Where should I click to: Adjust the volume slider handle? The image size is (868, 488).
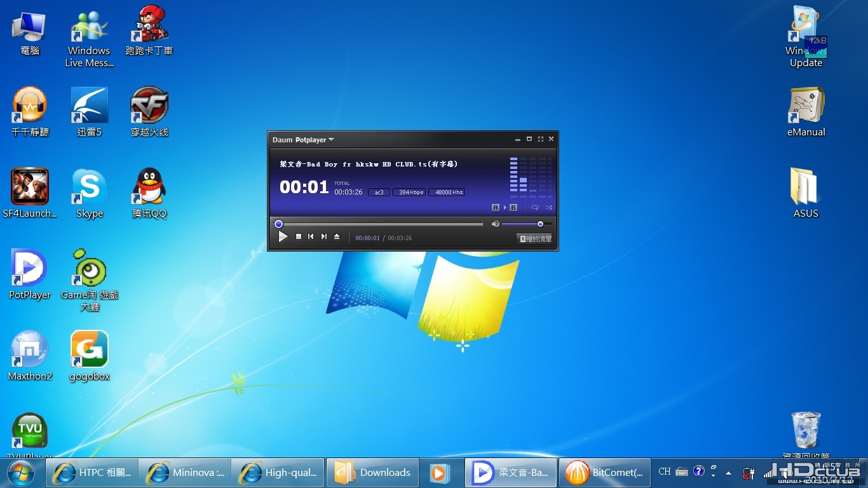click(x=540, y=224)
